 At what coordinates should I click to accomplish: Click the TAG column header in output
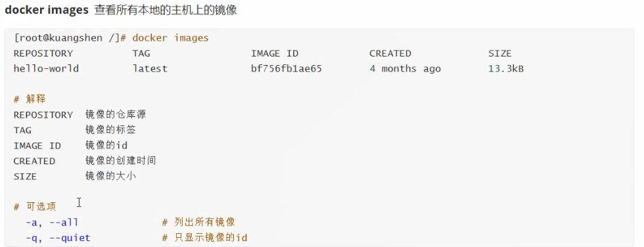(x=141, y=53)
